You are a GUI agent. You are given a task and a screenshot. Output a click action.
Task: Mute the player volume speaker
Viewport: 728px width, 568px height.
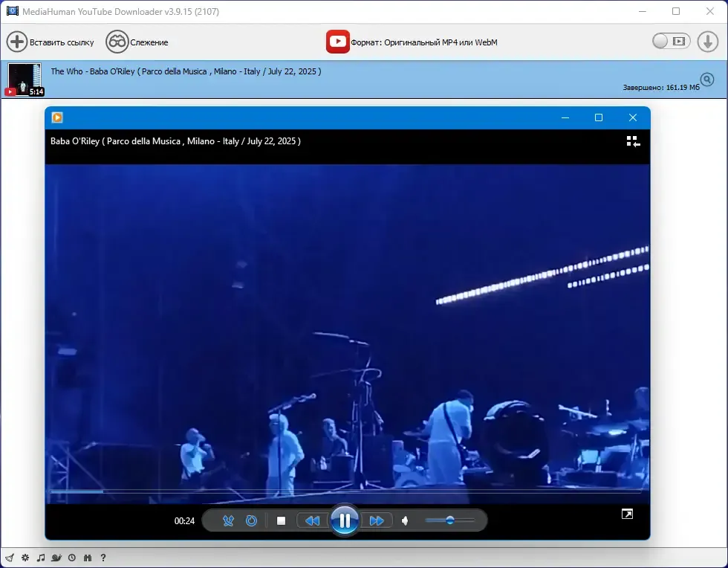[x=405, y=520]
